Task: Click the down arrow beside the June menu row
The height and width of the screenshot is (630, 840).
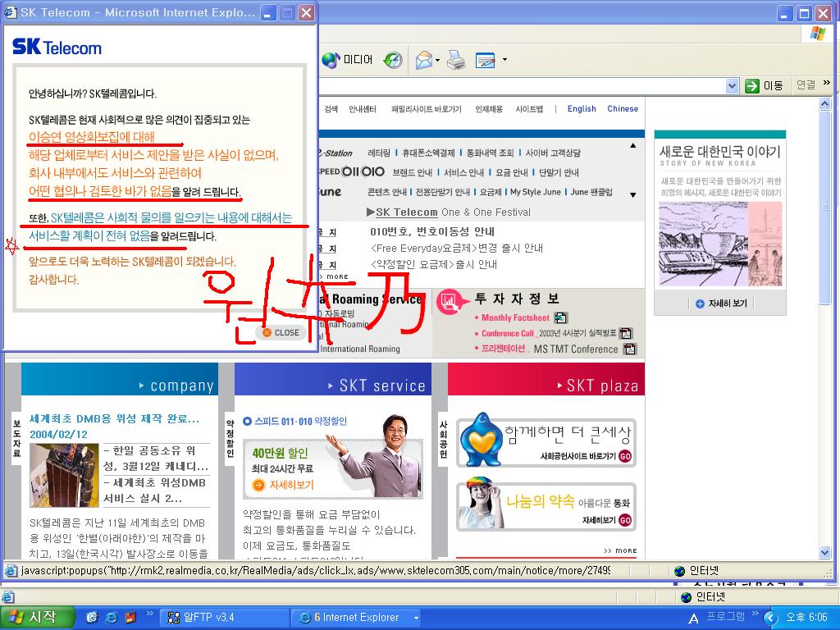Action: tap(633, 195)
